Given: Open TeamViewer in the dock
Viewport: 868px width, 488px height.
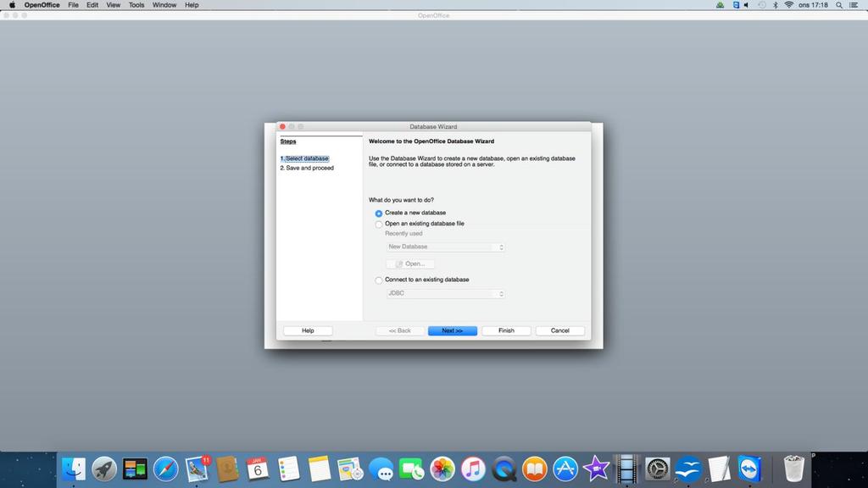Looking at the screenshot, I should click(x=749, y=469).
